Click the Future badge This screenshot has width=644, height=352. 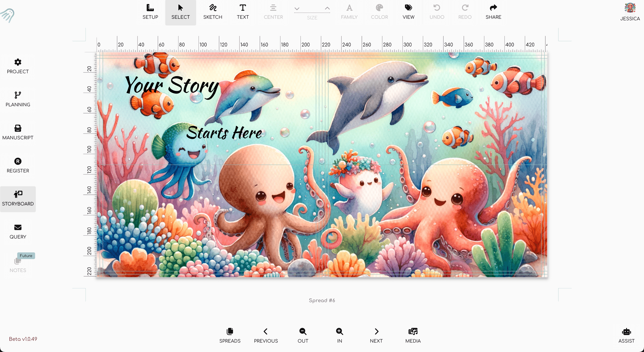[x=26, y=256]
